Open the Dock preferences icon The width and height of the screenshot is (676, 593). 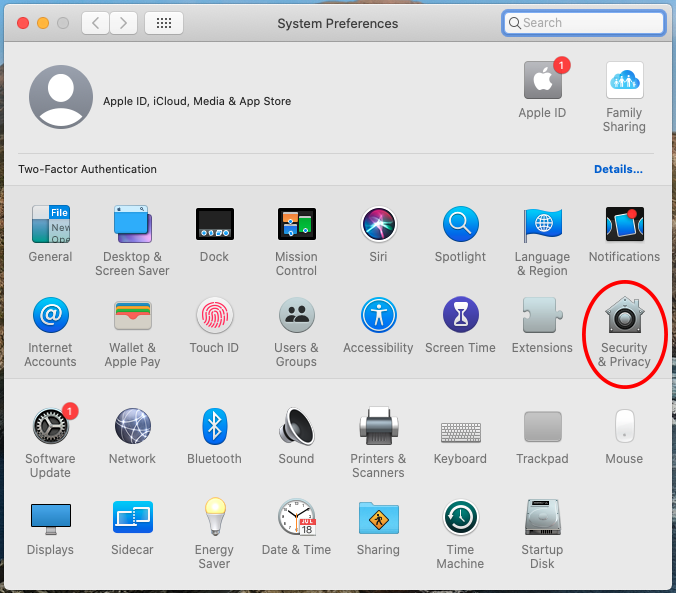[215, 224]
